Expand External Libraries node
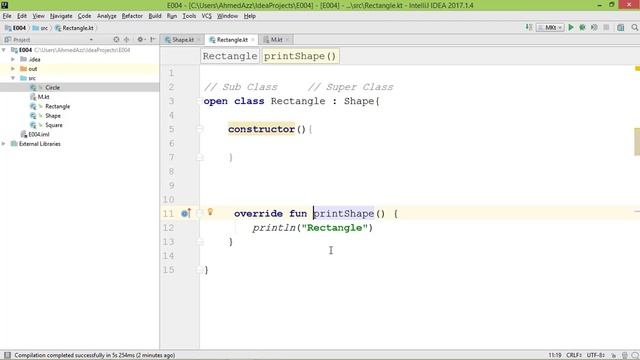 click(4, 144)
